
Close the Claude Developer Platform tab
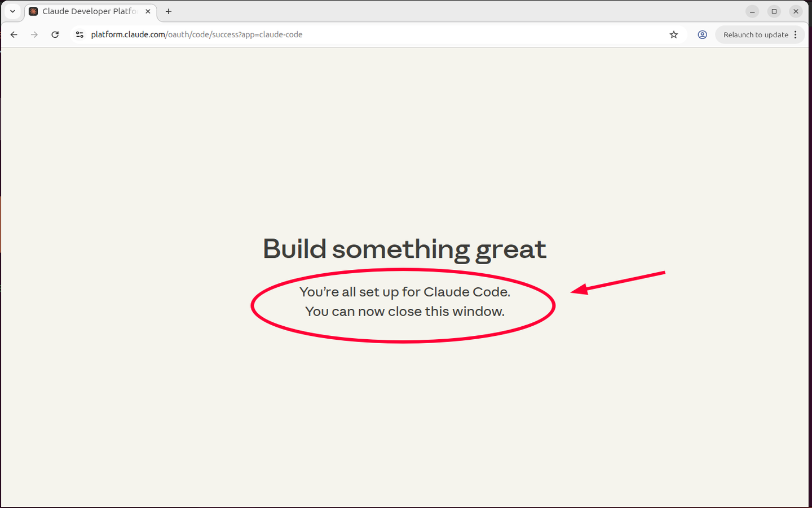(x=148, y=11)
